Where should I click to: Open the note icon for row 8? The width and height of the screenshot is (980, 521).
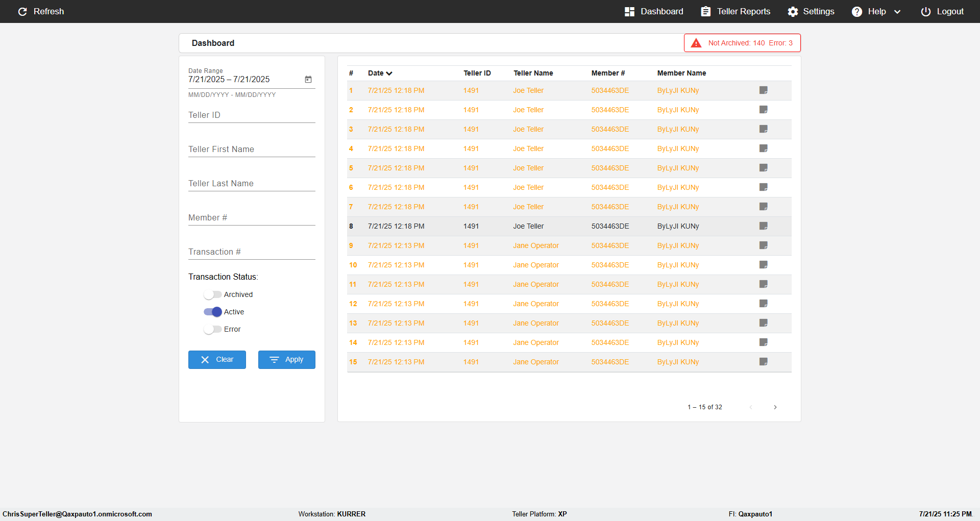click(x=764, y=226)
